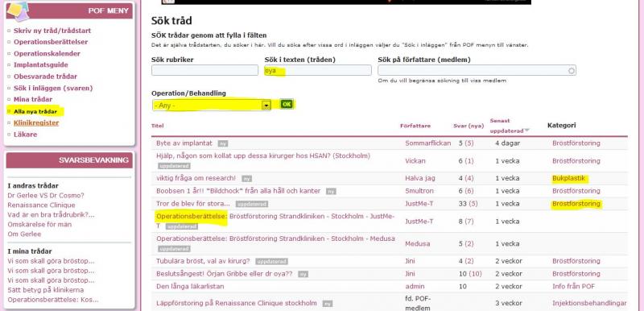View author 'Halva jag' profile
644x311 pixels.
(x=420, y=178)
